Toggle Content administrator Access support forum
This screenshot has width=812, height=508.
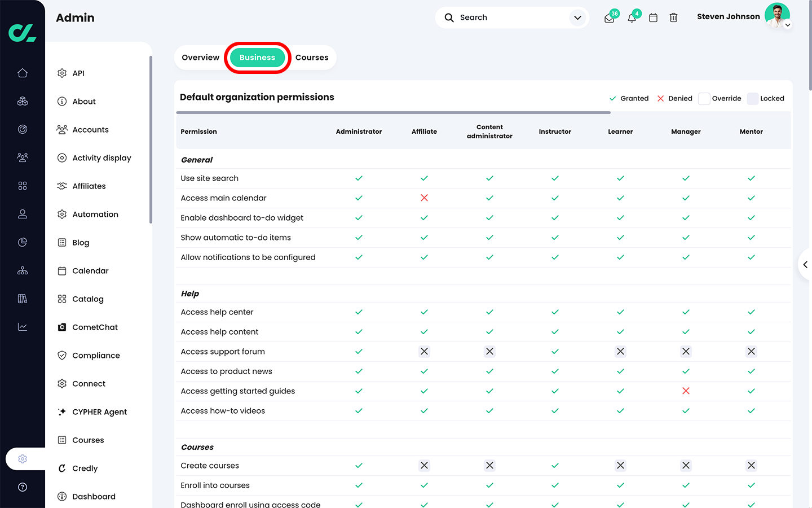489,351
